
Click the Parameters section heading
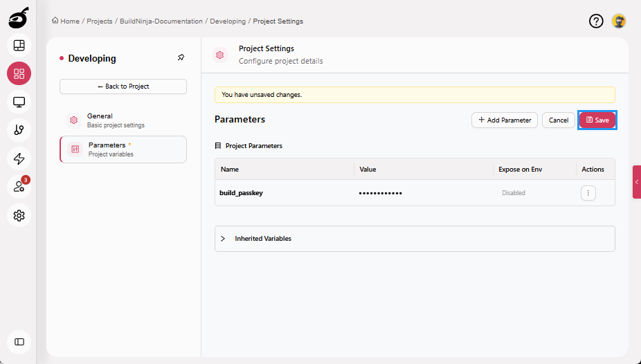click(x=240, y=119)
